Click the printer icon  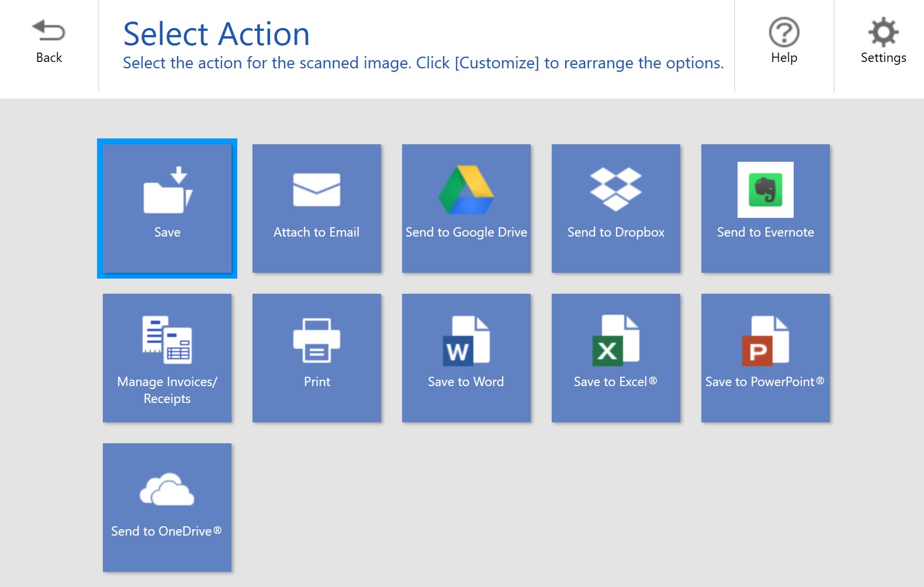[316, 340]
